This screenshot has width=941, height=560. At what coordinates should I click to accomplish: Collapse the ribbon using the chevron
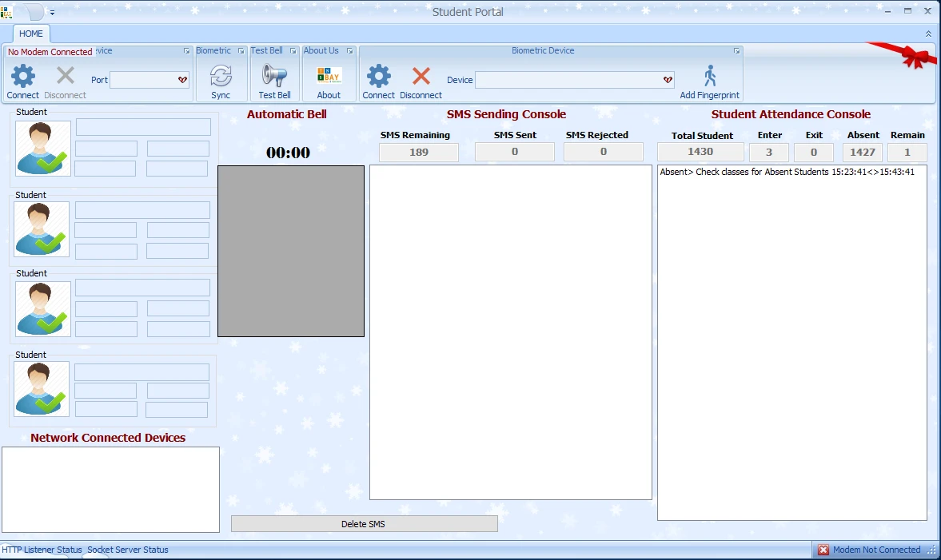coord(928,34)
